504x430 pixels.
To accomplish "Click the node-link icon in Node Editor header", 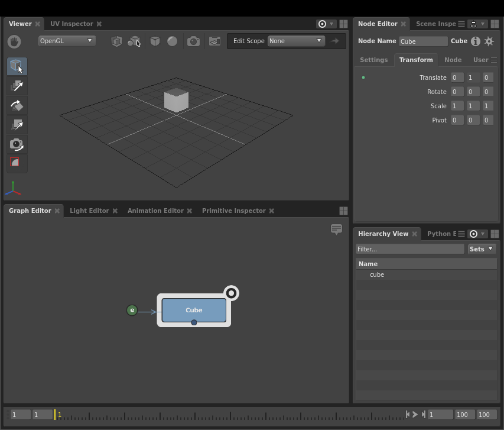I will pos(473,24).
